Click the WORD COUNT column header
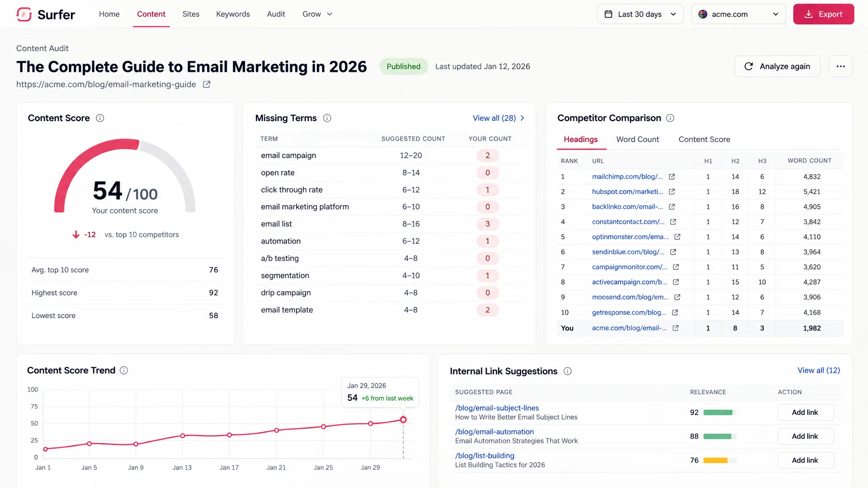Screen dimensions: 868x488 (x=810, y=161)
